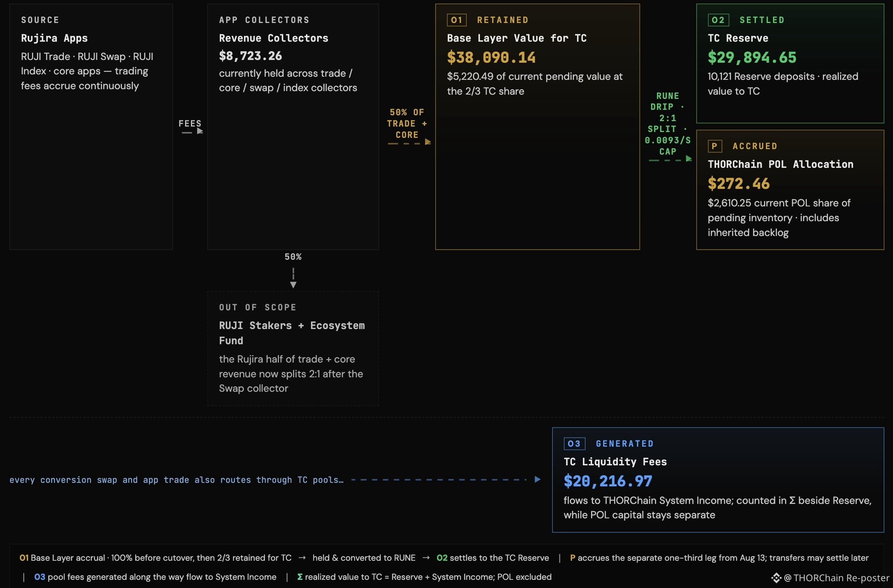Click the "RUJI Stakers + Ecosystem Fund" heading
The height and width of the screenshot is (588, 893).
click(x=292, y=333)
